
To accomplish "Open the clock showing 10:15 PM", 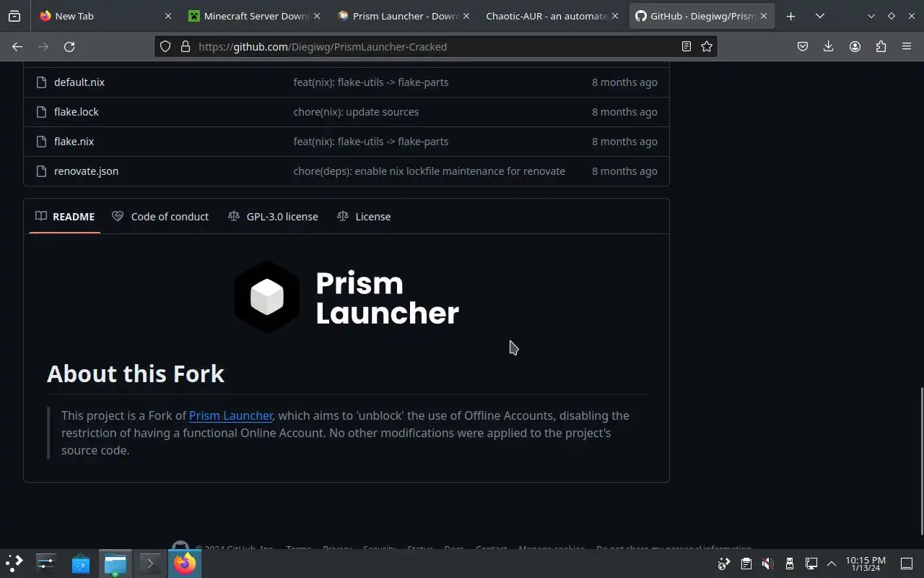I will pyautogui.click(x=866, y=564).
